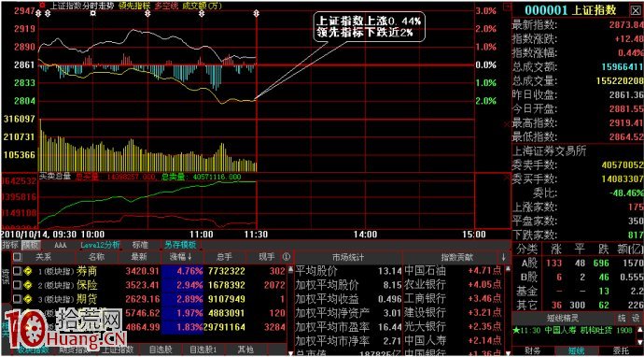Open the 财务 tab under 短线精灵
644x357 pixels.
532,350
